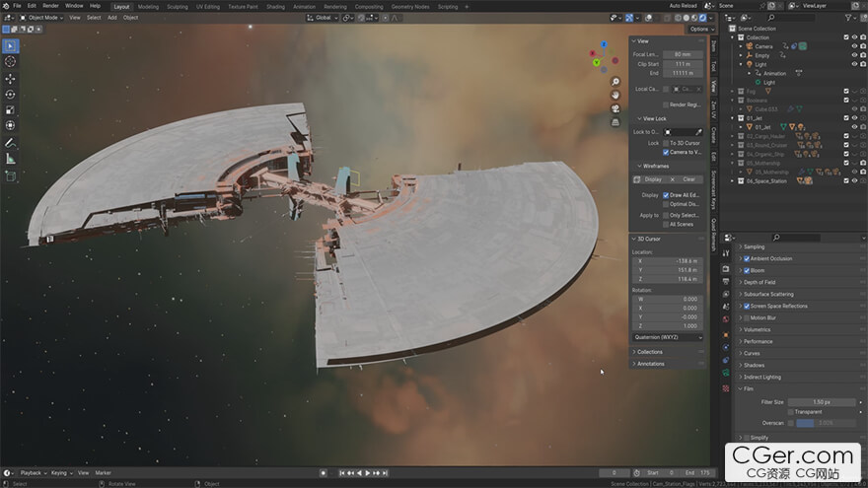Enable the Motion Blur checkbox

(747, 318)
